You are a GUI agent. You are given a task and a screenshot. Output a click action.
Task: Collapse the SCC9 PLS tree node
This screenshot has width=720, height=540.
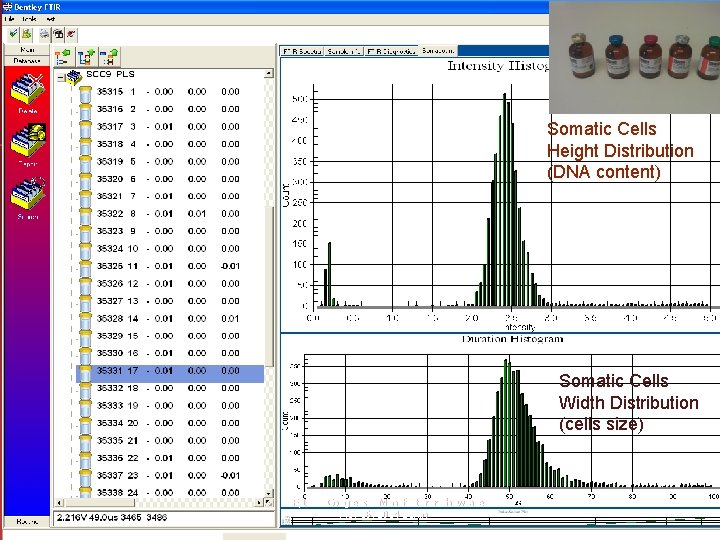click(61, 78)
